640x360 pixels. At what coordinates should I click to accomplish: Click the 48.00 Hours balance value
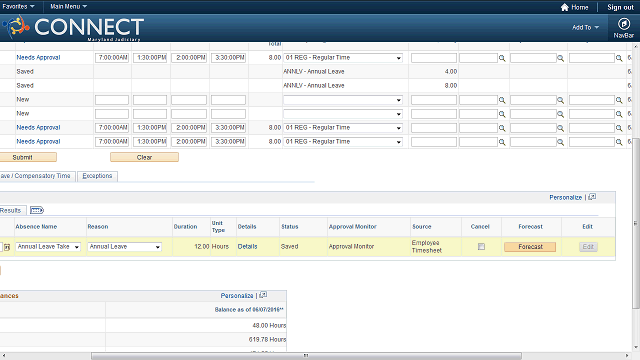tap(269, 325)
